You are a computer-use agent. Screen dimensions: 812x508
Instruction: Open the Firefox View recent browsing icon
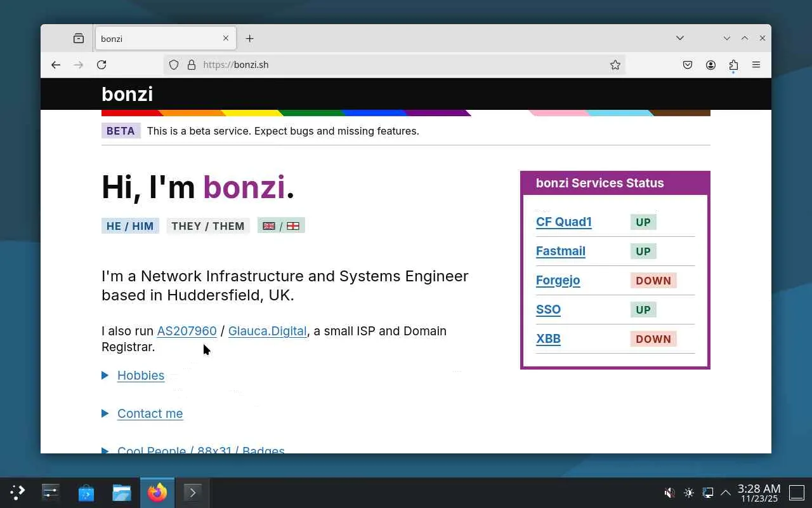[x=79, y=39]
